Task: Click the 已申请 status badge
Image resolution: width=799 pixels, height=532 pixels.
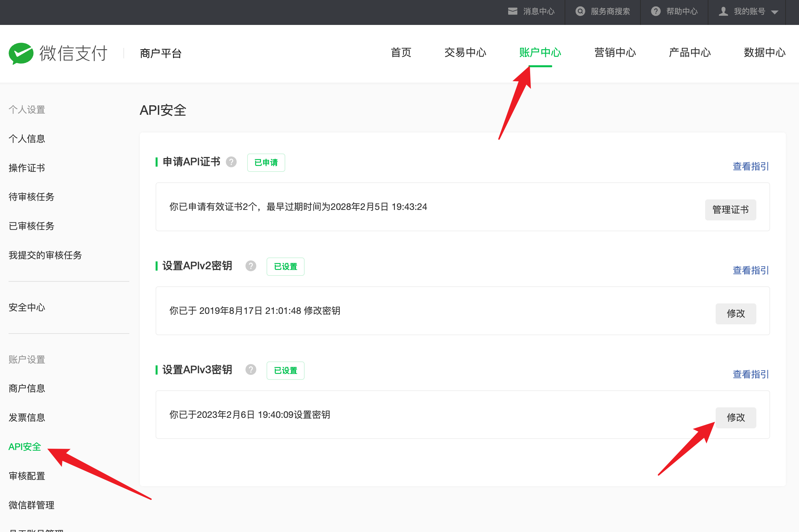Action: [x=266, y=162]
